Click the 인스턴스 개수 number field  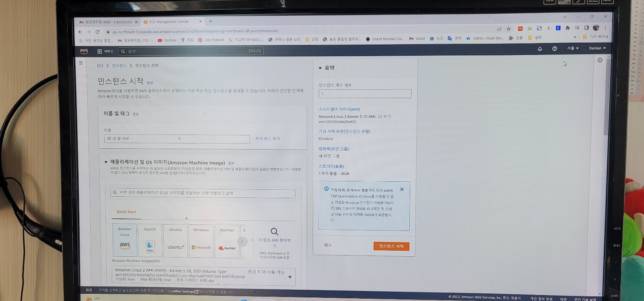(365, 94)
